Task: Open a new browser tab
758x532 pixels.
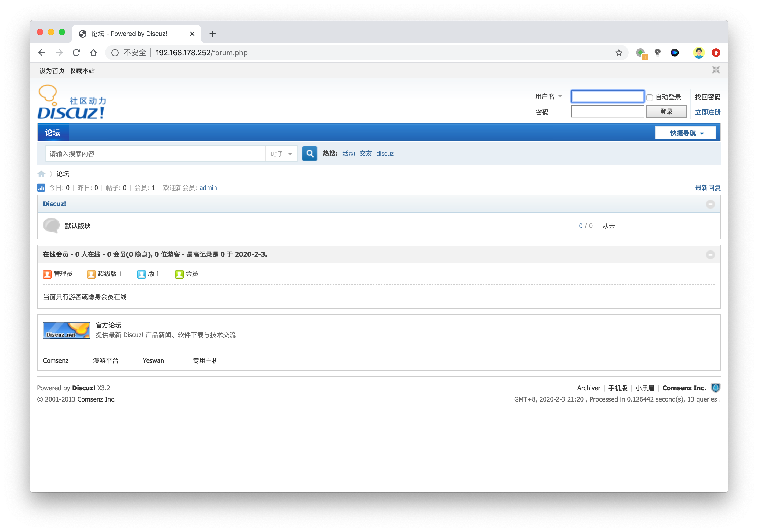Action: pyautogui.click(x=212, y=34)
